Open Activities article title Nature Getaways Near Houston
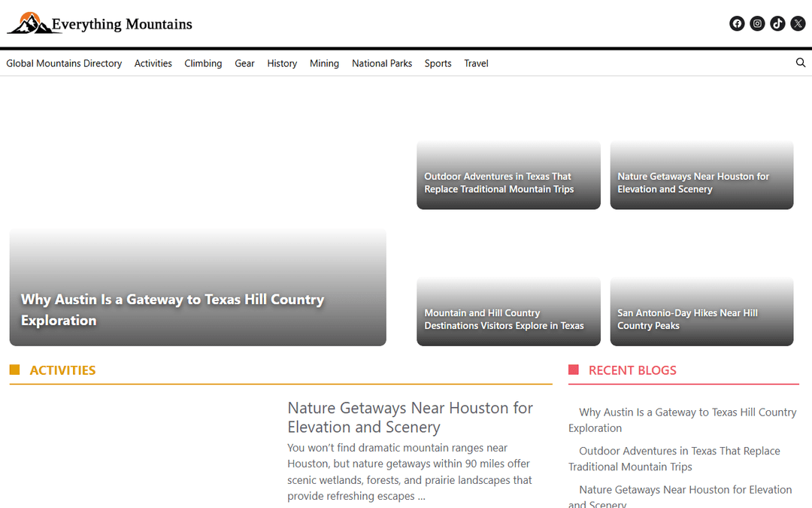The width and height of the screenshot is (812, 508). click(411, 417)
